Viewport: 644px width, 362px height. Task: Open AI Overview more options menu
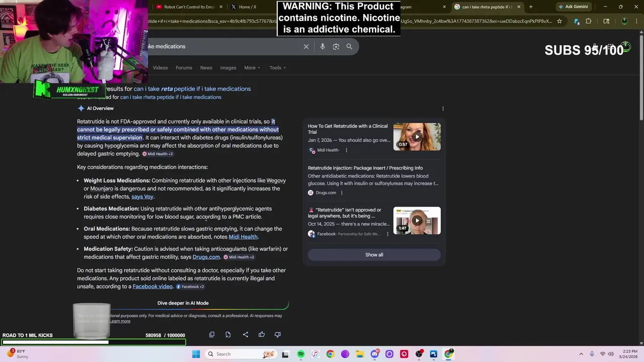tap(443, 109)
